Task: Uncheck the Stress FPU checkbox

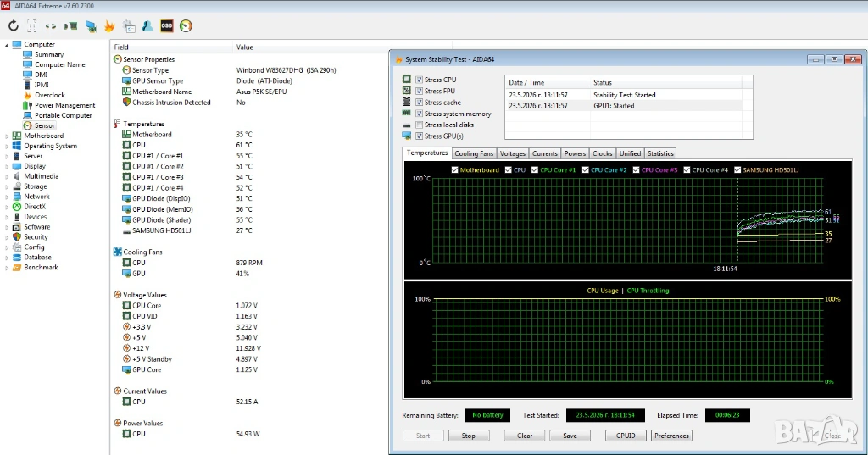Action: pos(419,91)
